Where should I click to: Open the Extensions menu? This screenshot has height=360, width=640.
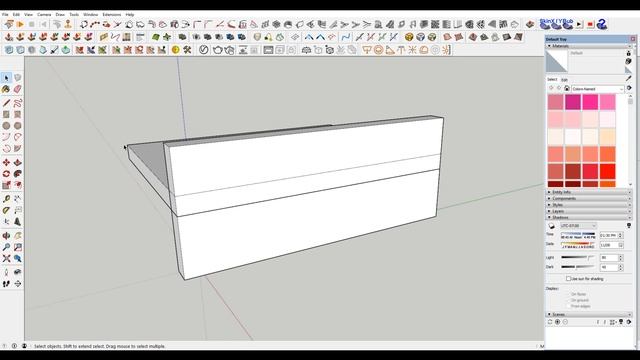pos(111,14)
